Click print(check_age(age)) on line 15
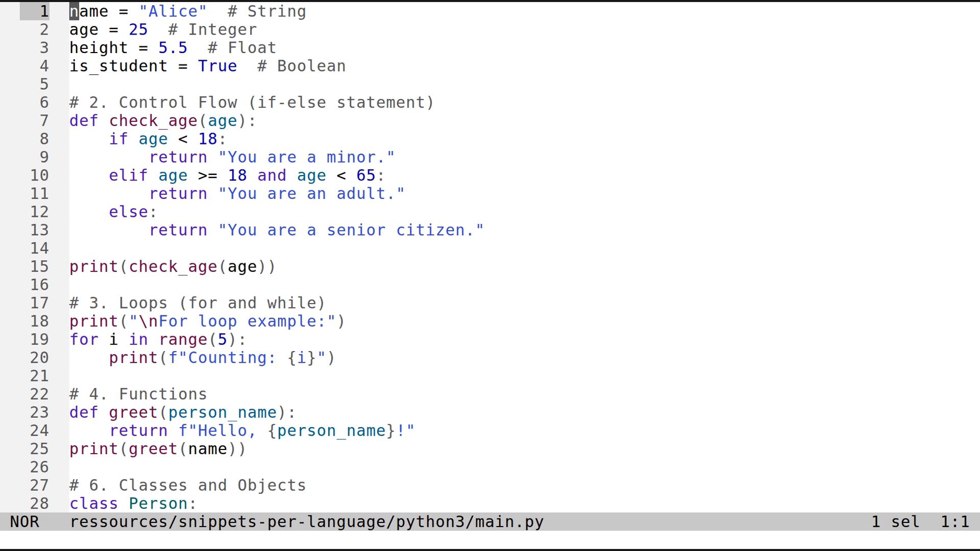Screen dimensions: 980x551 (172, 266)
